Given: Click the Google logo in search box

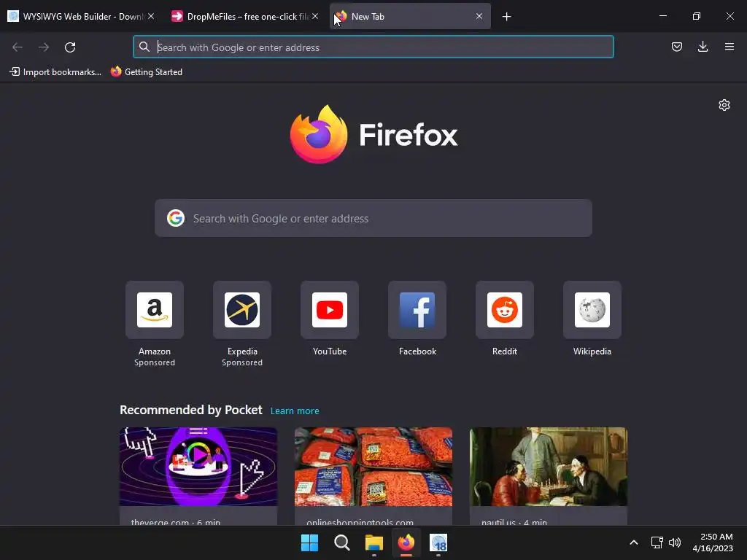Looking at the screenshot, I should click(176, 218).
